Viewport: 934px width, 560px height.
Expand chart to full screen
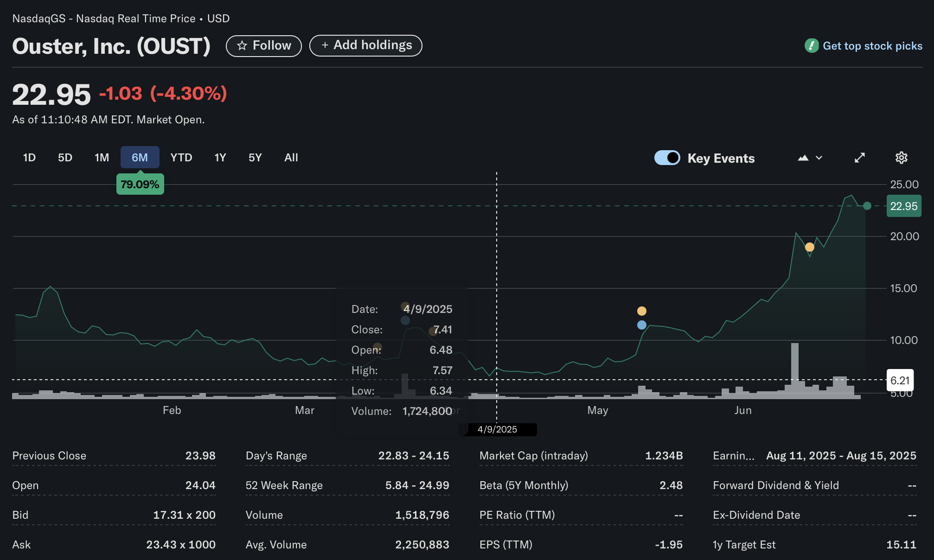click(x=860, y=158)
